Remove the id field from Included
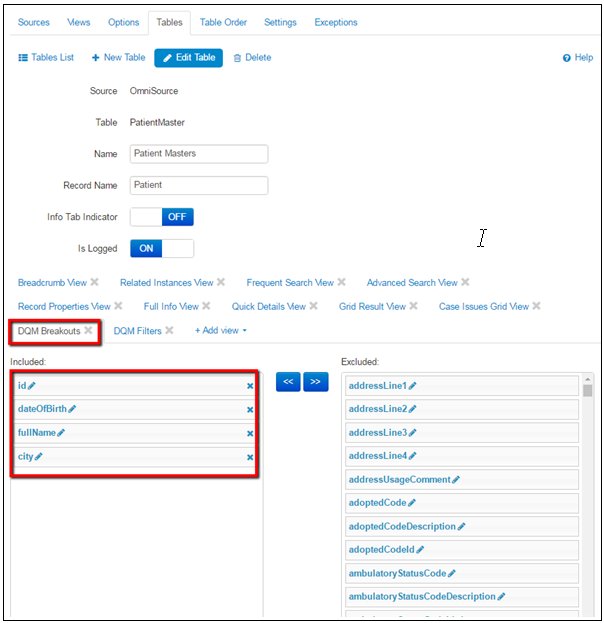This screenshot has width=604, height=623. [x=250, y=385]
